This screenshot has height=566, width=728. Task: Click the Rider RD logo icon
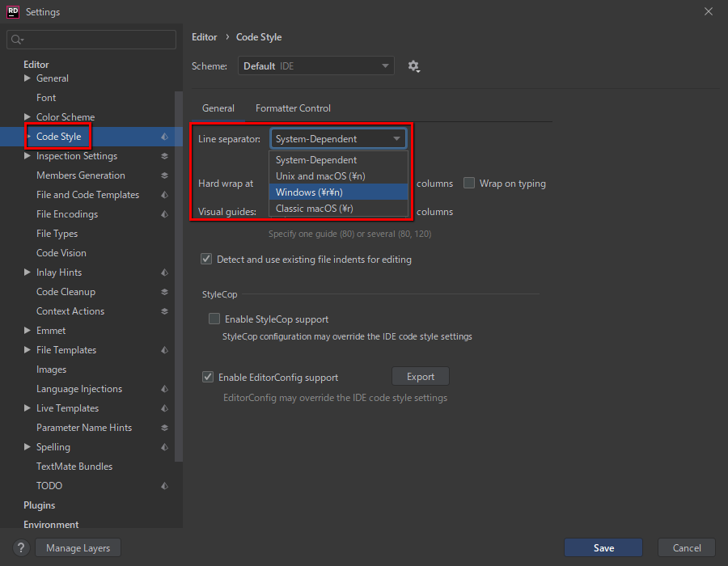click(13, 11)
